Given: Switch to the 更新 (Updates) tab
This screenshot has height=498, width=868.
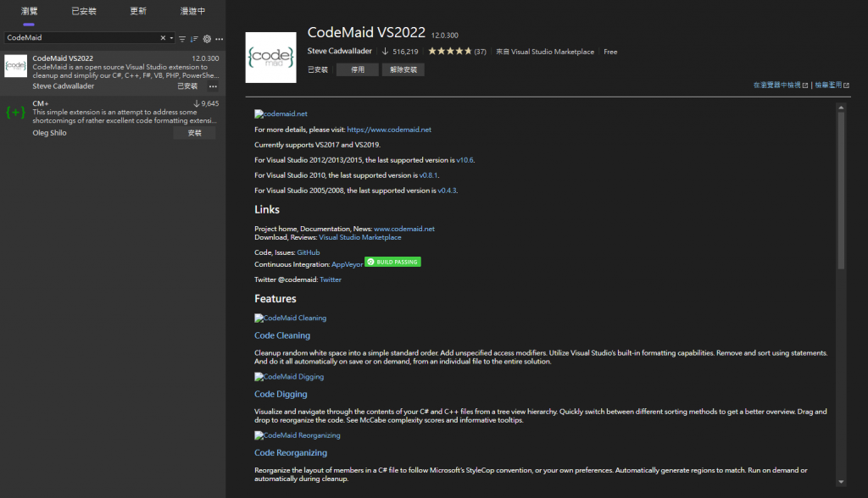Looking at the screenshot, I should click(x=138, y=11).
